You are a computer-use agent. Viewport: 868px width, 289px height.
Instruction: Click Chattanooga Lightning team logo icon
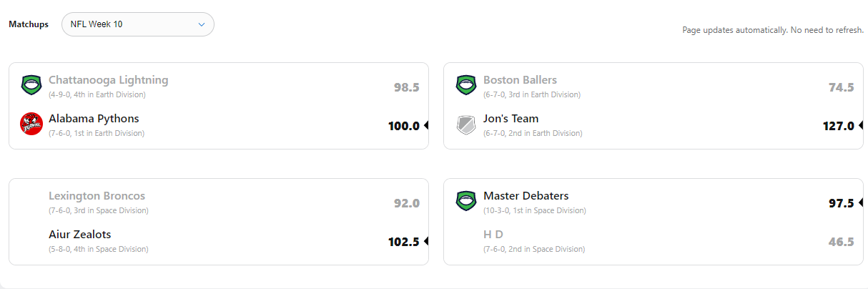tap(31, 85)
